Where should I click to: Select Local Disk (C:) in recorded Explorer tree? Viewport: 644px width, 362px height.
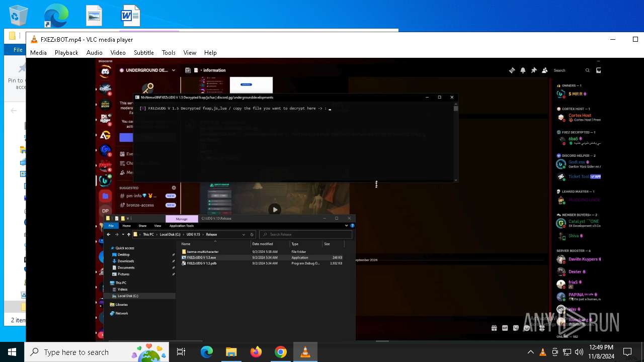[128, 296]
